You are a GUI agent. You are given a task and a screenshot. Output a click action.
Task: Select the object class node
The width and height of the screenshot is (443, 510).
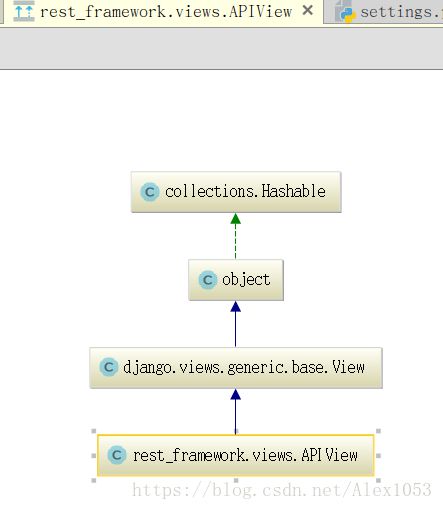point(236,280)
